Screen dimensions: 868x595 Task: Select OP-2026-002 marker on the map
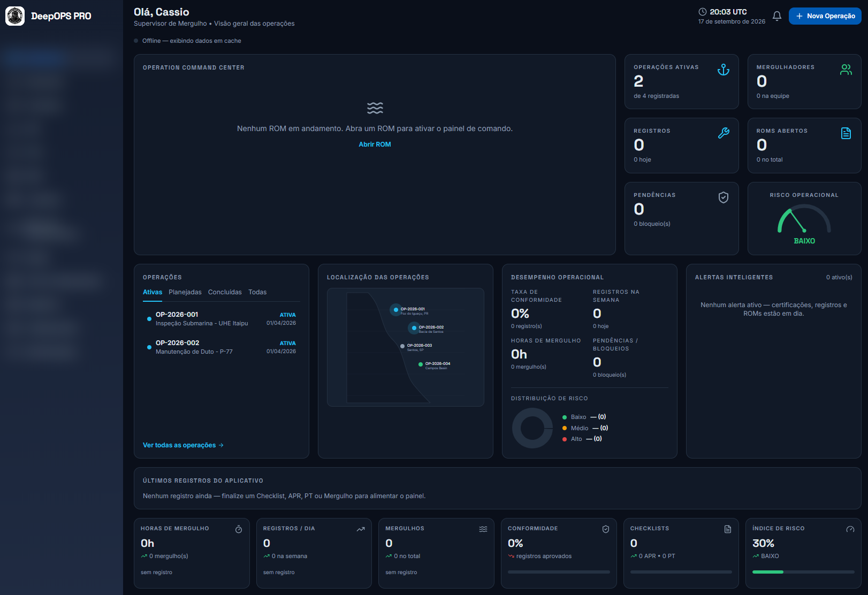tap(414, 328)
